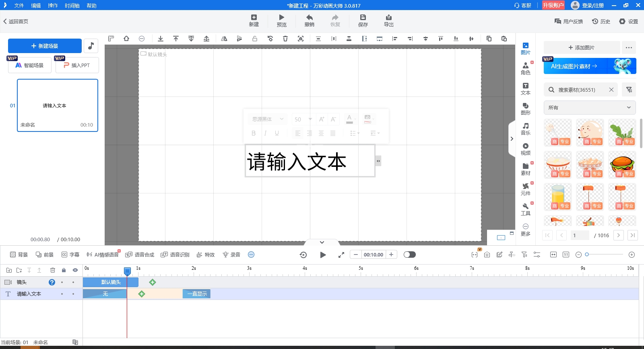Click the timeline zoom slider handle

pos(587,255)
